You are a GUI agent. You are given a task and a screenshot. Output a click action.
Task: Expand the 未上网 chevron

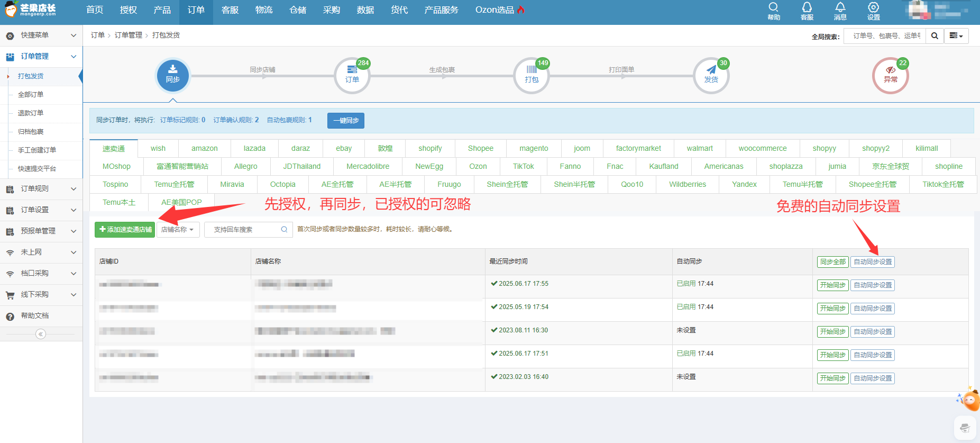(x=74, y=252)
